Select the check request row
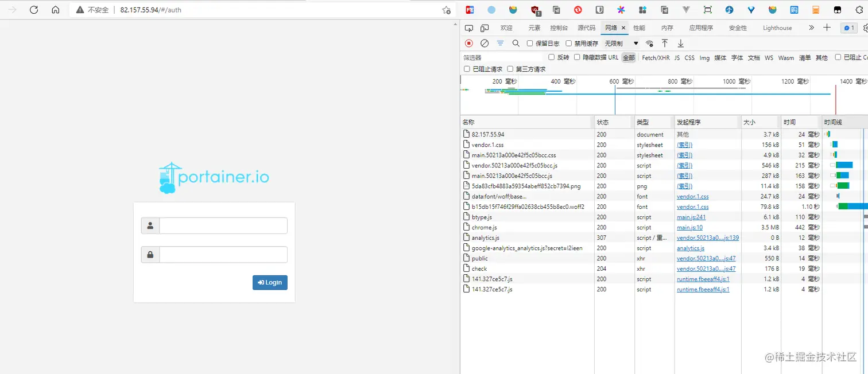The width and height of the screenshot is (868, 374). (x=664, y=269)
